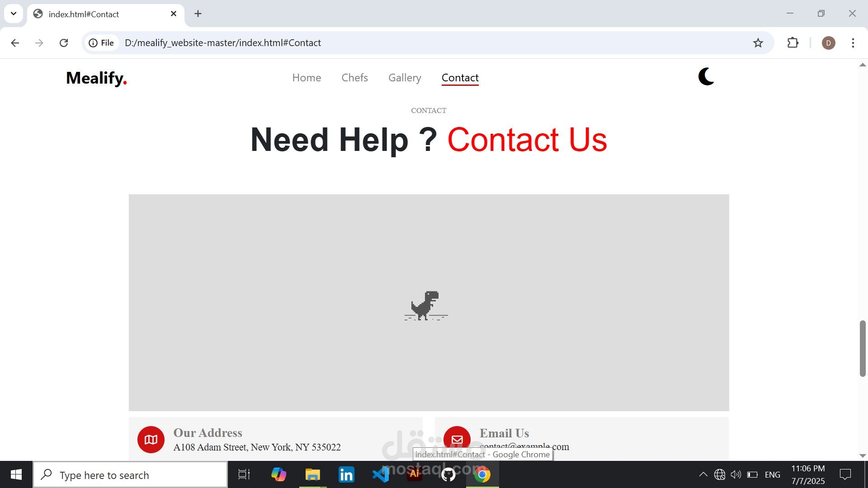The width and height of the screenshot is (868, 488).
Task: Open Adobe Illustrator from the taskbar
Action: 414,474
